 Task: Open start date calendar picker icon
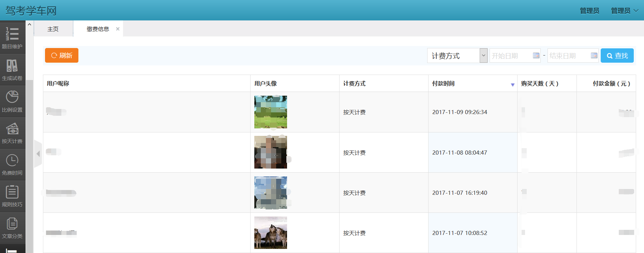click(536, 56)
